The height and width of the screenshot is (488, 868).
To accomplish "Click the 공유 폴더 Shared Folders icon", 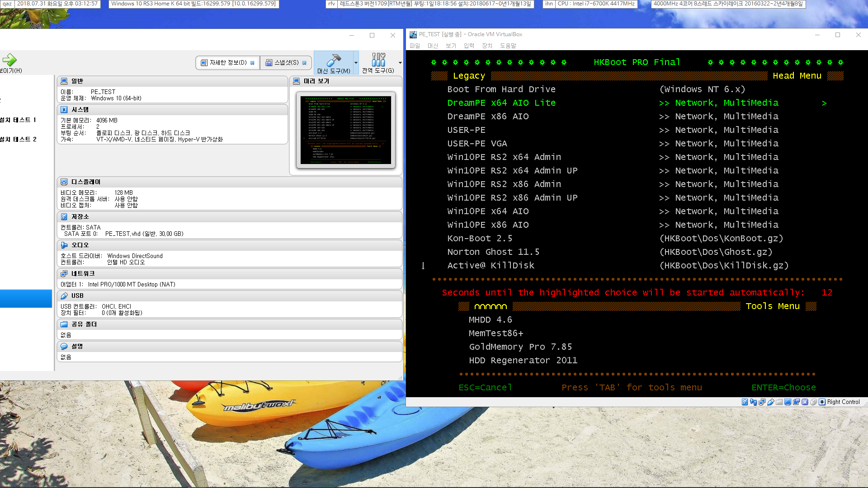I will click(x=64, y=324).
